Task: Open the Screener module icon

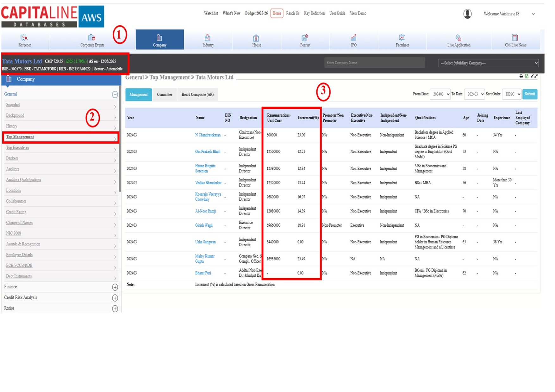Action: tap(24, 38)
